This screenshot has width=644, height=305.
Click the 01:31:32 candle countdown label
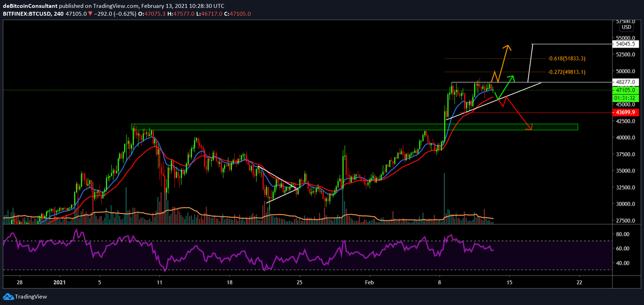(x=626, y=98)
